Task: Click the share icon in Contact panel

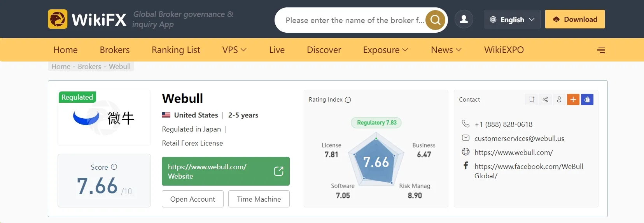Action: click(545, 100)
